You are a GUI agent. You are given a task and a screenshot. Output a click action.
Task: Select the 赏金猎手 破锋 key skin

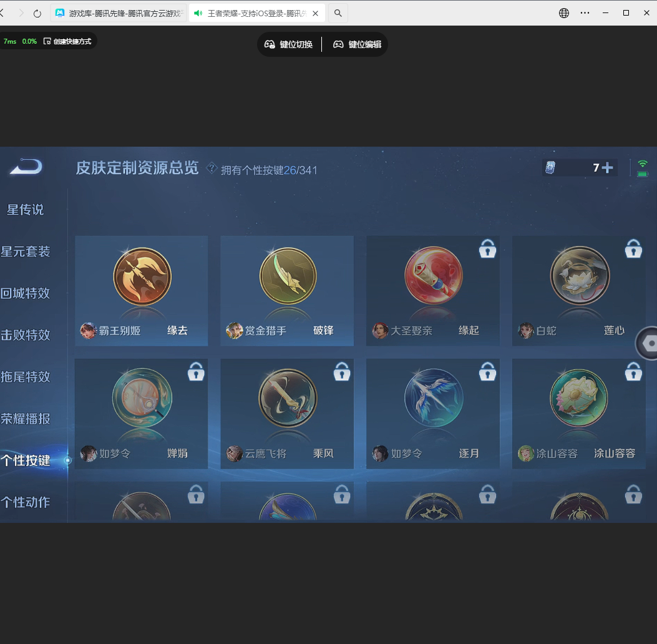pos(287,290)
